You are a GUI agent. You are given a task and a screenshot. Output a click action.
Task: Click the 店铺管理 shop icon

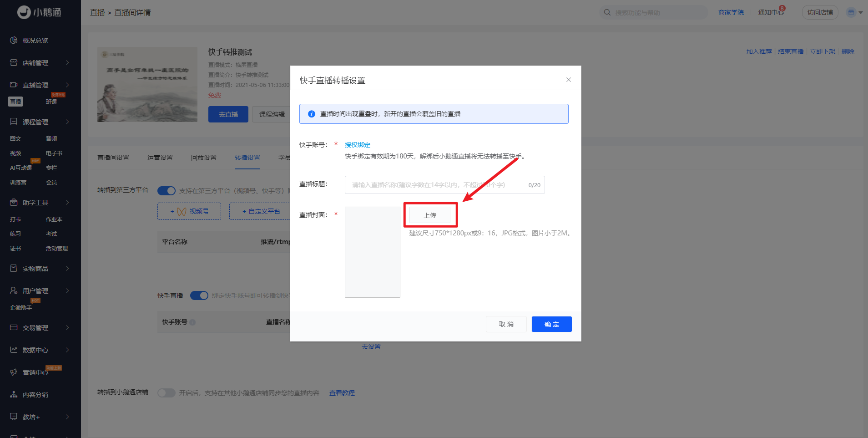coord(14,62)
